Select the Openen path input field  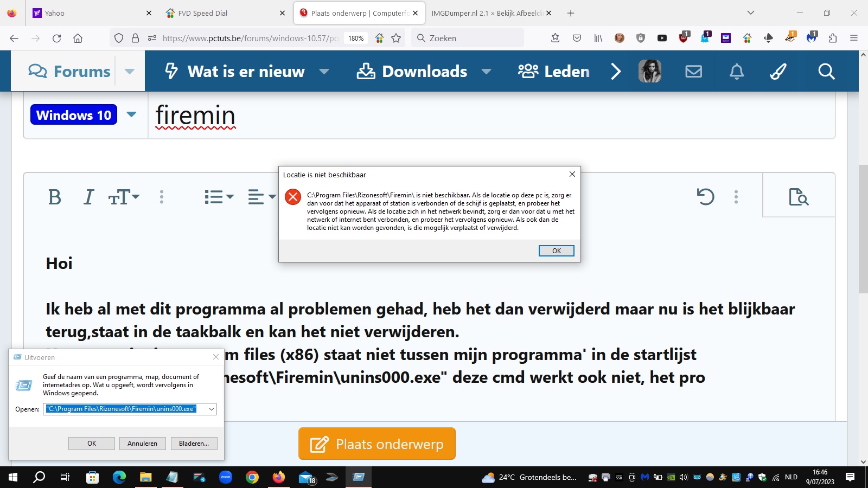tap(120, 409)
